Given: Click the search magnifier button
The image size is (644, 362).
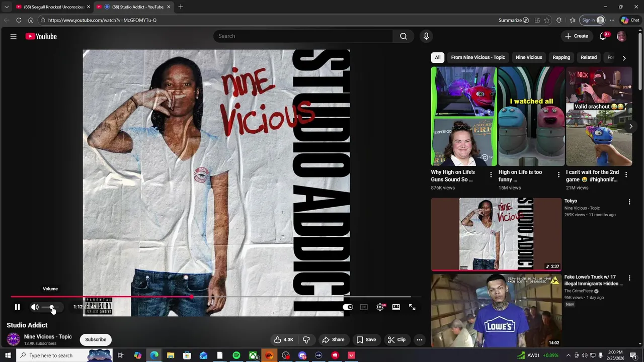Looking at the screenshot, I should pos(404,36).
